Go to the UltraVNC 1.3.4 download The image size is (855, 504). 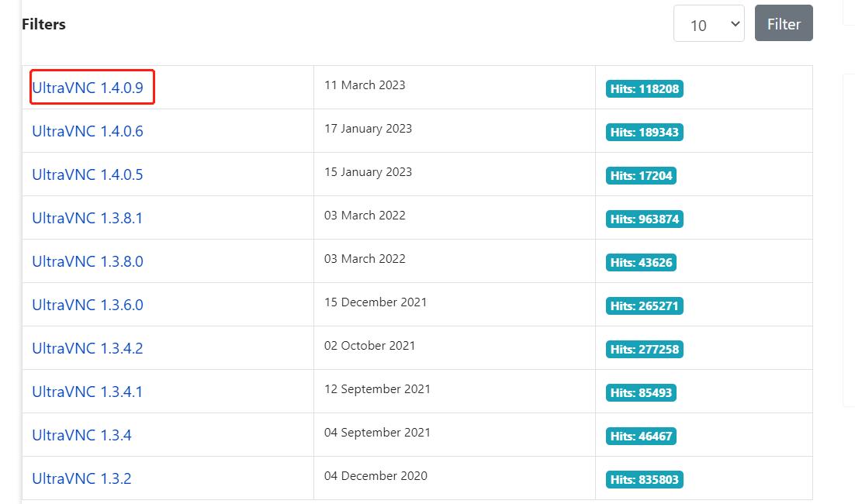pos(81,435)
